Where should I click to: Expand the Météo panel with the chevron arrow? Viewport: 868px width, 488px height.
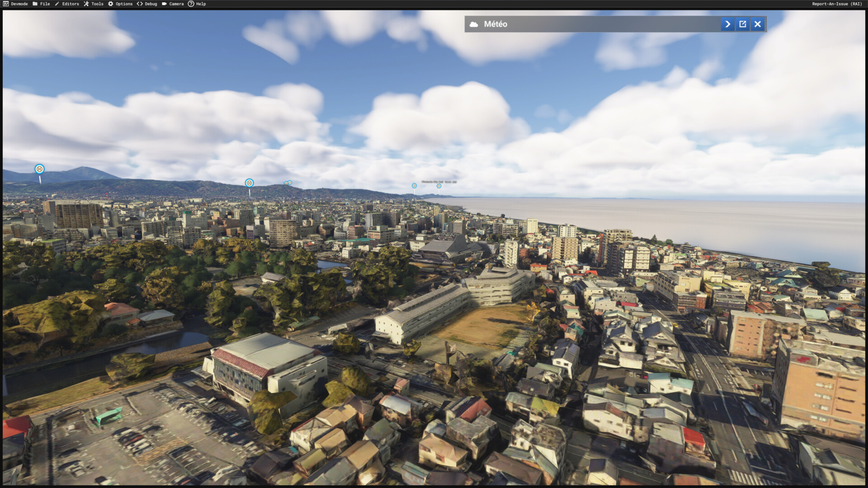727,24
